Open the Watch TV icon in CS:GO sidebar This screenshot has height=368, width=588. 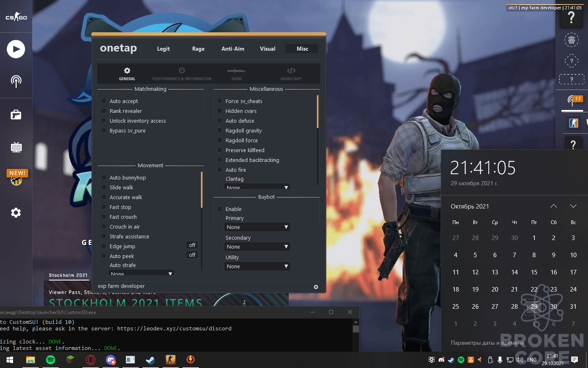[16, 147]
